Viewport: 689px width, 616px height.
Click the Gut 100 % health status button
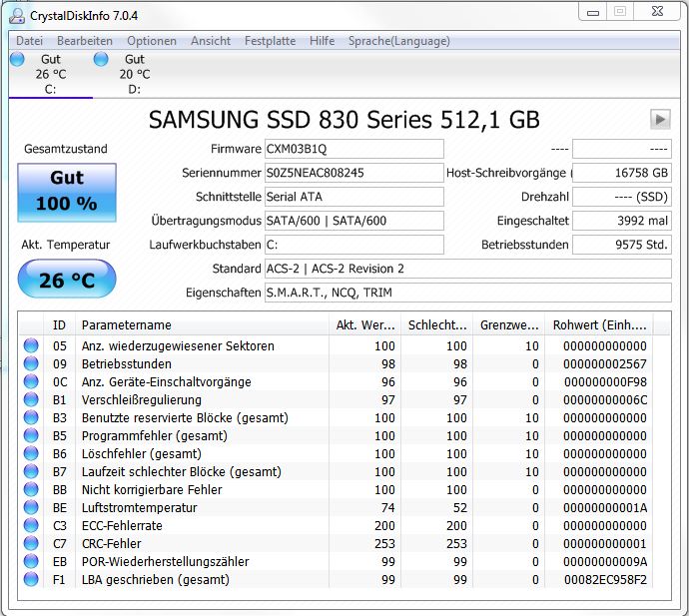67,193
